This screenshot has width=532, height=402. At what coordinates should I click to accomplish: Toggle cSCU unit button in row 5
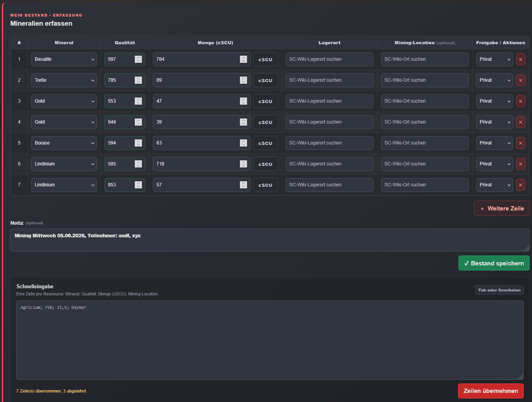(x=266, y=143)
